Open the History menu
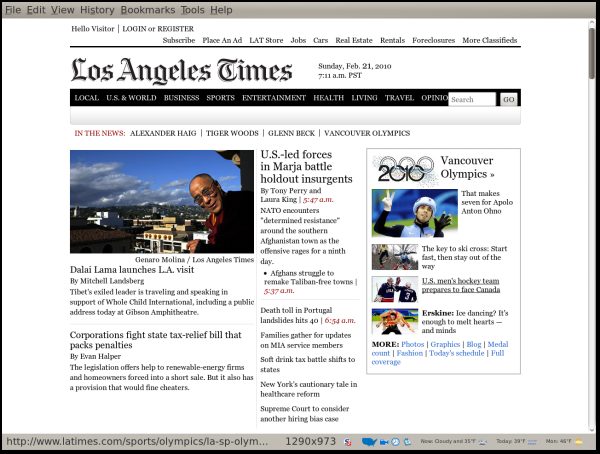This screenshot has height=454, width=600. click(x=97, y=10)
